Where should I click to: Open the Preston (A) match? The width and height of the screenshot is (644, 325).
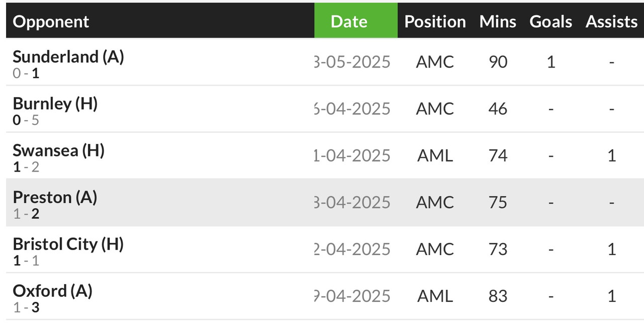[55, 197]
